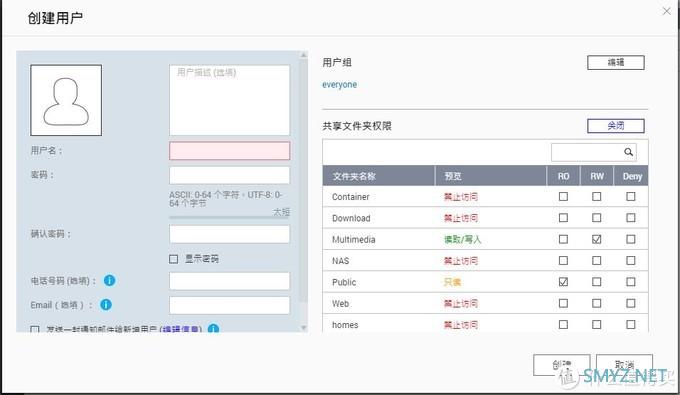
Task: Check Deny for Download folder
Action: 631,218
